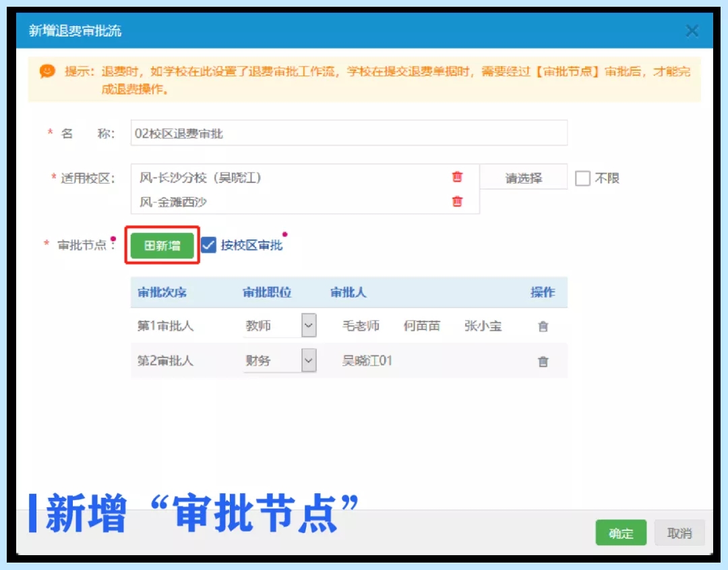Close the 新增退费审批流 dialog

[x=692, y=31]
